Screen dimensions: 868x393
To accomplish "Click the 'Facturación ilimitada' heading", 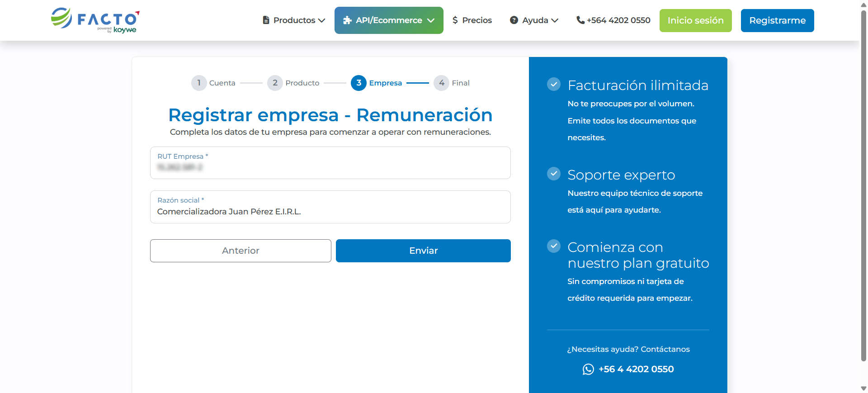I will point(638,85).
